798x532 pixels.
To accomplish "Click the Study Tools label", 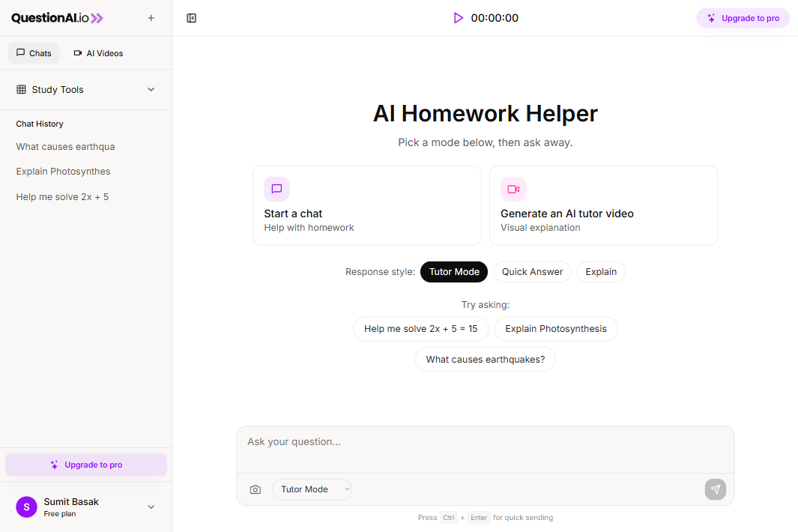I will tap(58, 90).
